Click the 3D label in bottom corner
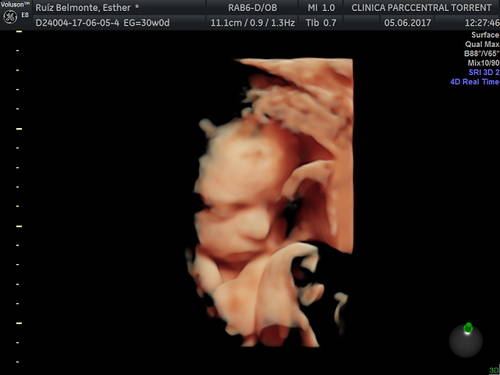The width and height of the screenshot is (500, 375). click(x=494, y=370)
